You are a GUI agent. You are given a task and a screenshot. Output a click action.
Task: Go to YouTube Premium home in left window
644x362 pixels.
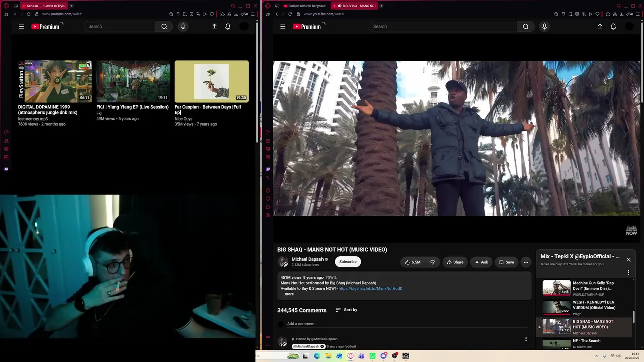[x=45, y=26]
